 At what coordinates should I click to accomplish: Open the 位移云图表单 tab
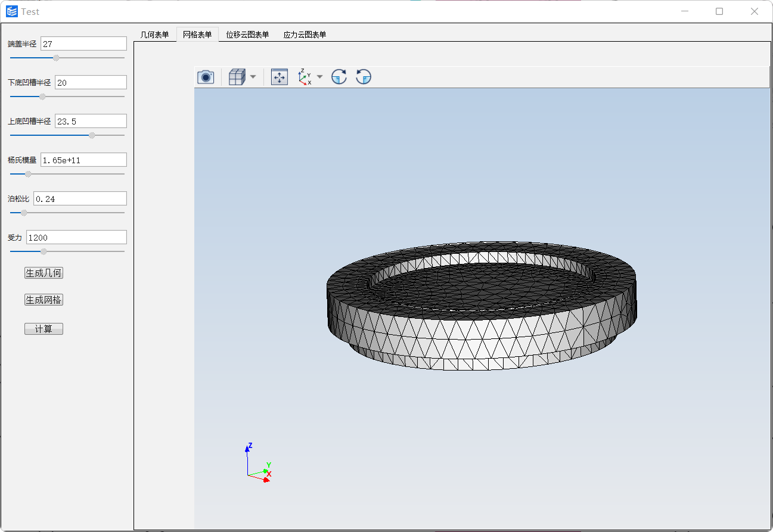[x=247, y=35]
